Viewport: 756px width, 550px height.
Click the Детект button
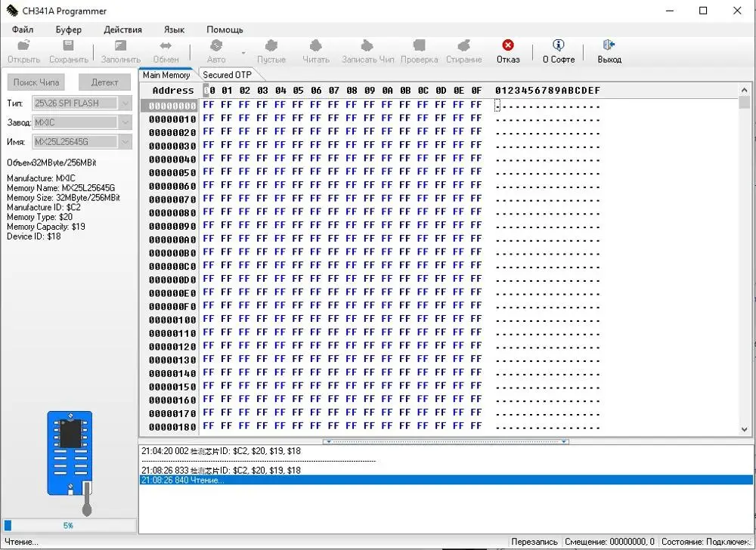tap(104, 82)
